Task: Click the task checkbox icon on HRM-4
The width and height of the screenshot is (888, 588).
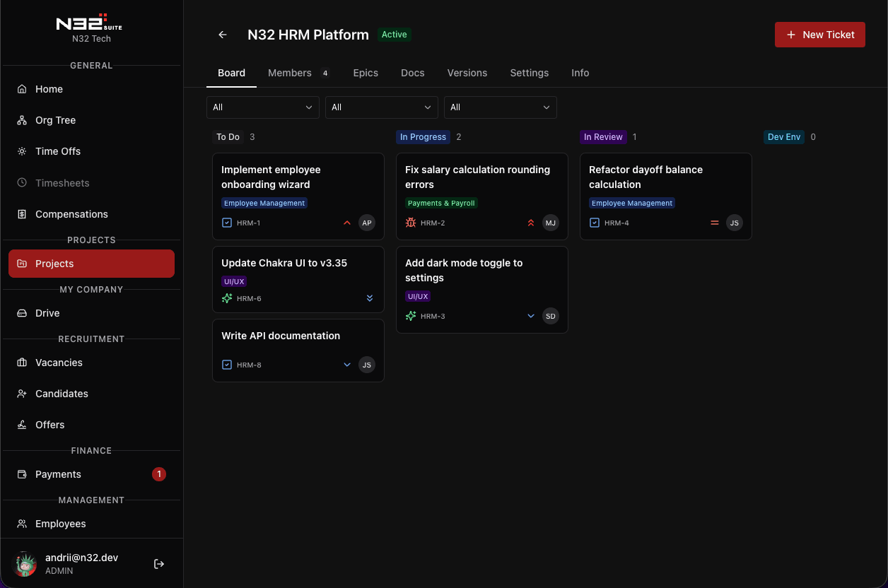Action: (x=594, y=222)
